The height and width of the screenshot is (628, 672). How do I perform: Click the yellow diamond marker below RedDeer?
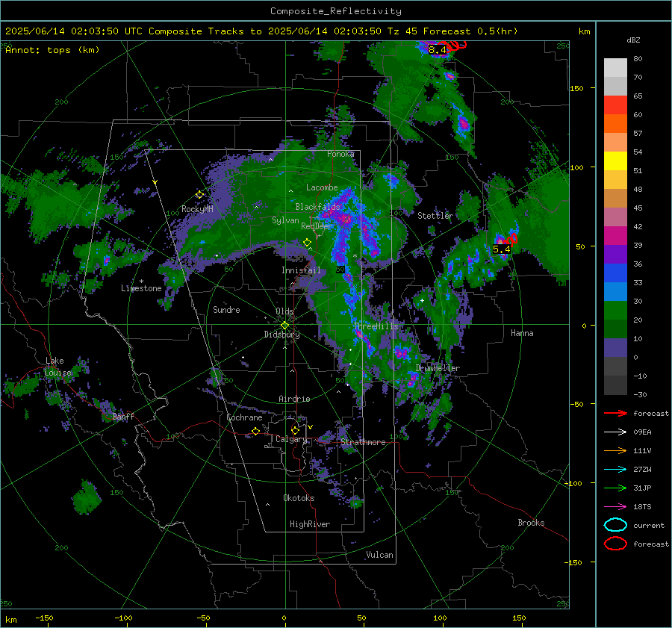(307, 243)
